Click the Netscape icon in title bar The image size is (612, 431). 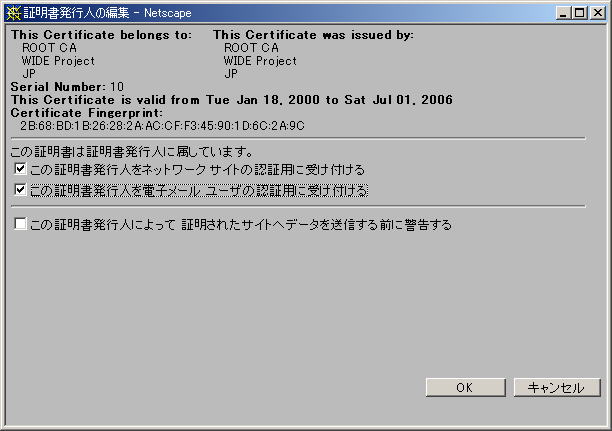click(x=14, y=13)
